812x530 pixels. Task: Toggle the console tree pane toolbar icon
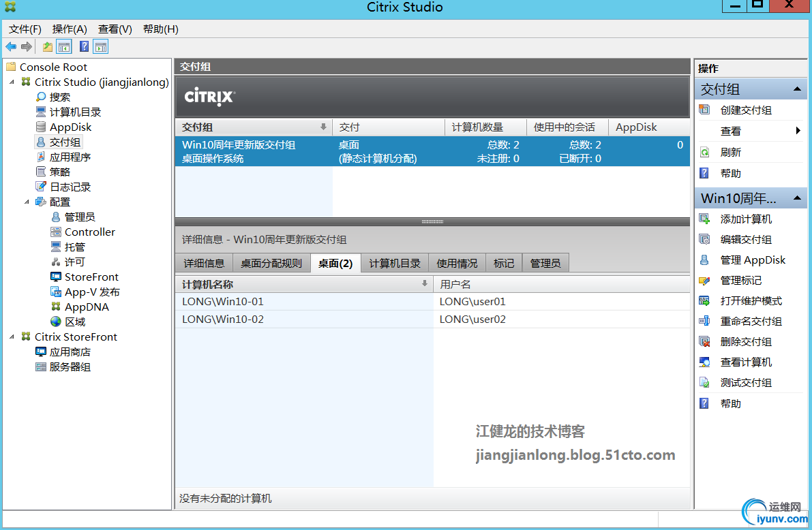tap(64, 47)
